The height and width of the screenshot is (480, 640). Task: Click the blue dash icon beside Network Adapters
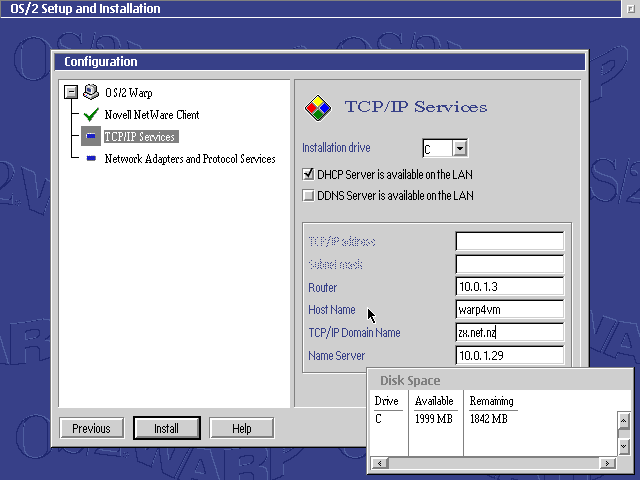(91, 158)
